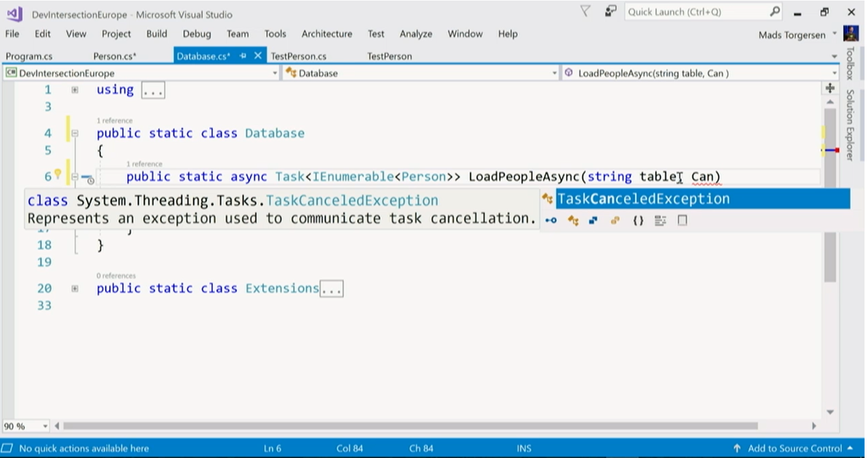Click the class icon in Database dropdown
This screenshot has width=868, height=458.
click(292, 73)
